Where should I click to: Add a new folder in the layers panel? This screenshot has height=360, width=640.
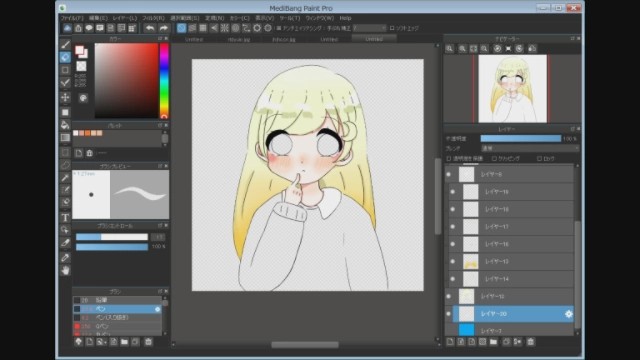tap(493, 342)
